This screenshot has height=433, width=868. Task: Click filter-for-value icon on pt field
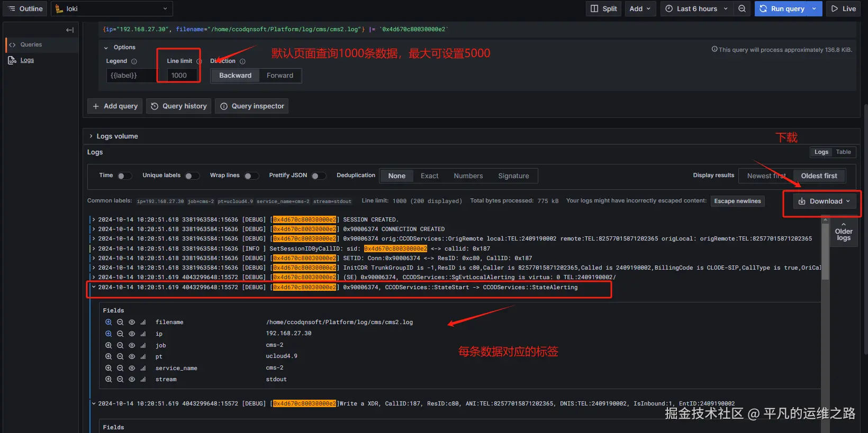pyautogui.click(x=108, y=357)
